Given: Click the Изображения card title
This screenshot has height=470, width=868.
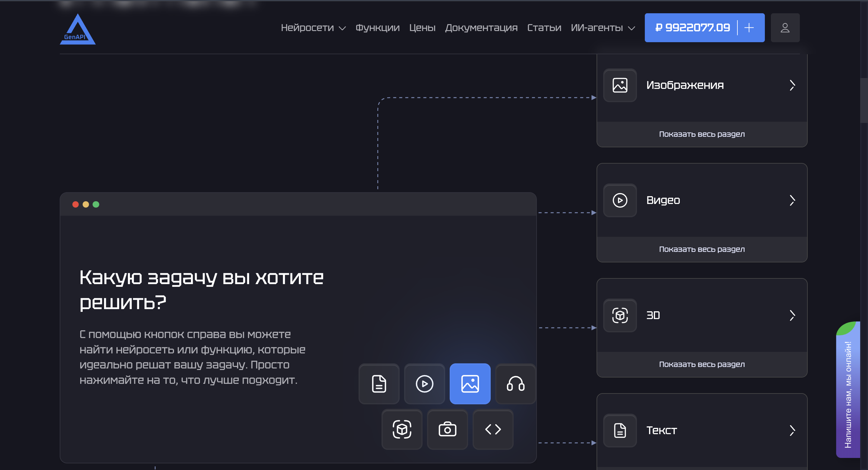Looking at the screenshot, I should coord(685,85).
